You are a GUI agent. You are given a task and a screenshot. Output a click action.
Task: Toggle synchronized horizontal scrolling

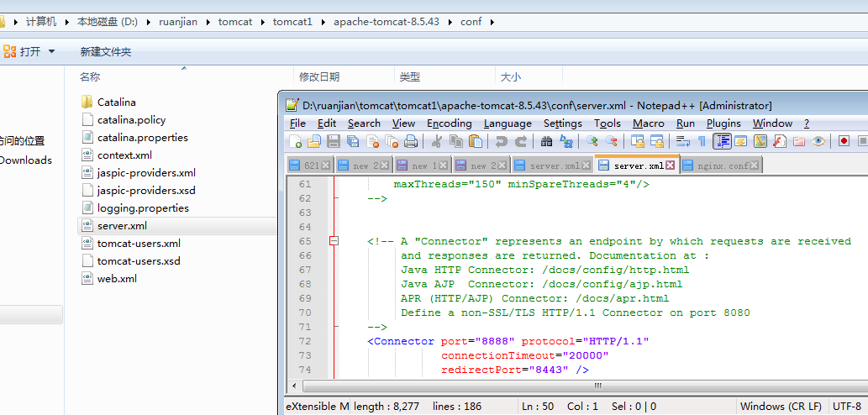pyautogui.click(x=656, y=141)
